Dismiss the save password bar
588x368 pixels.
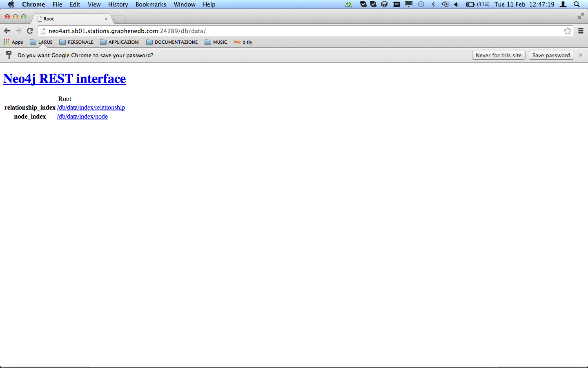pyautogui.click(x=580, y=55)
